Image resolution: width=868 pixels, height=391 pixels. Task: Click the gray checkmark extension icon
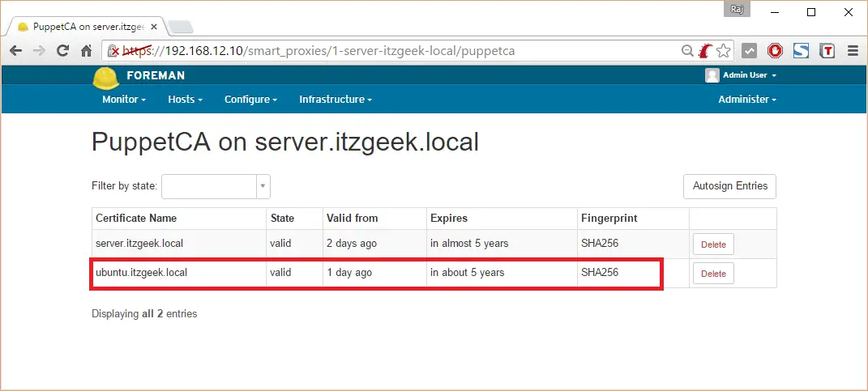point(749,51)
